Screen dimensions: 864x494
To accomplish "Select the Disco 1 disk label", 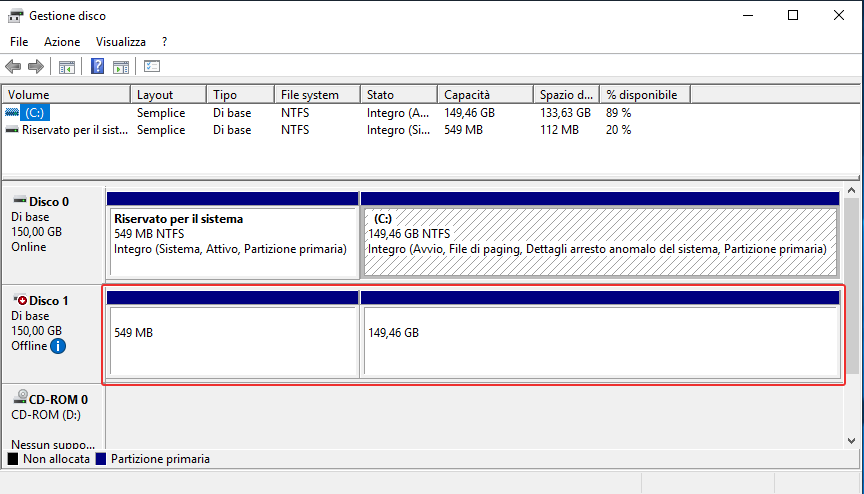I will coord(48,301).
